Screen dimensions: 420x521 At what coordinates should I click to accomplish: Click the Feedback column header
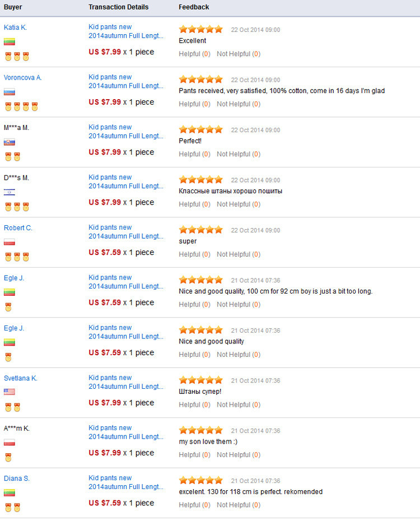pos(194,7)
